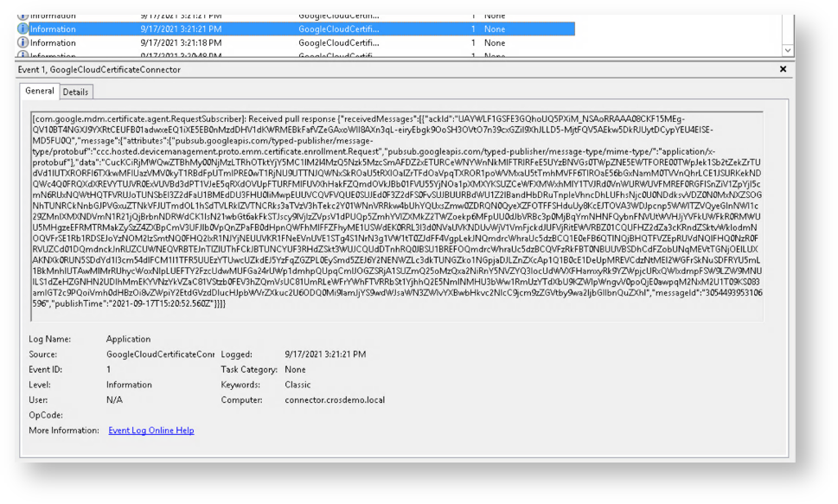This screenshot has height=504, width=838.
Task: Click the Level value 'Information' in properties
Action: pos(129,385)
